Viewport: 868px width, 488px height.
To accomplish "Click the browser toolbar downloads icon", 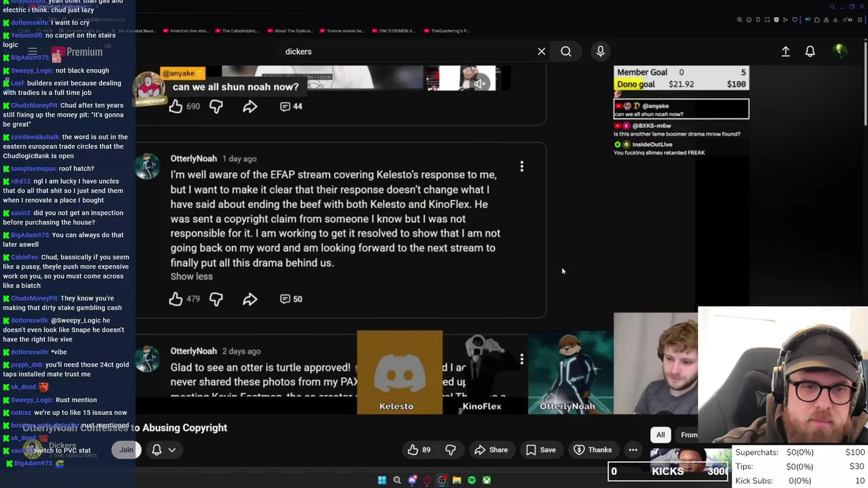I will (835, 20).
